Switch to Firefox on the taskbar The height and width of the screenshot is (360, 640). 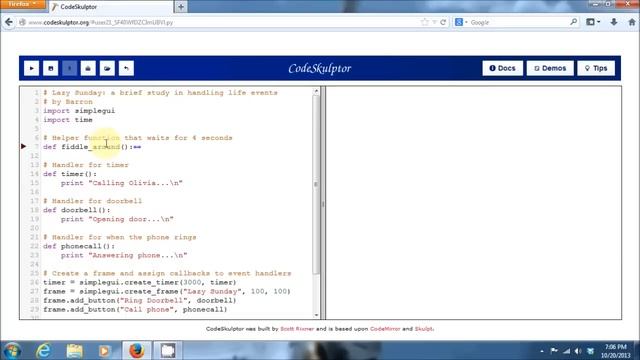coord(136,351)
